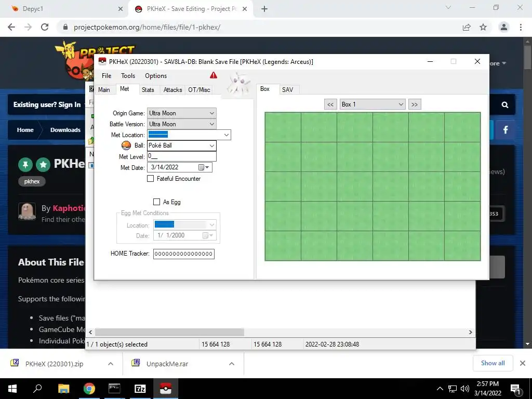Image resolution: width=532 pixels, height=399 pixels.
Task: Click in the Met Level field
Action: click(181, 156)
